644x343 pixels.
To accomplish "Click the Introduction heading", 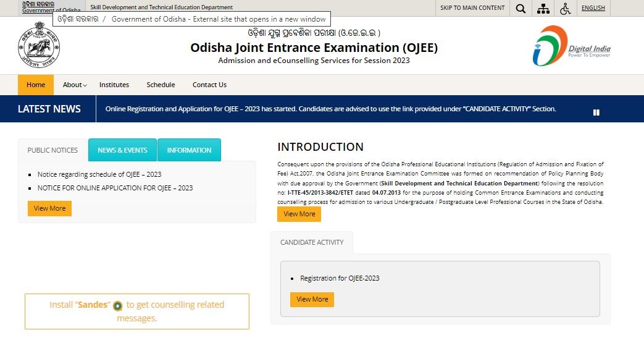I will tap(320, 147).
